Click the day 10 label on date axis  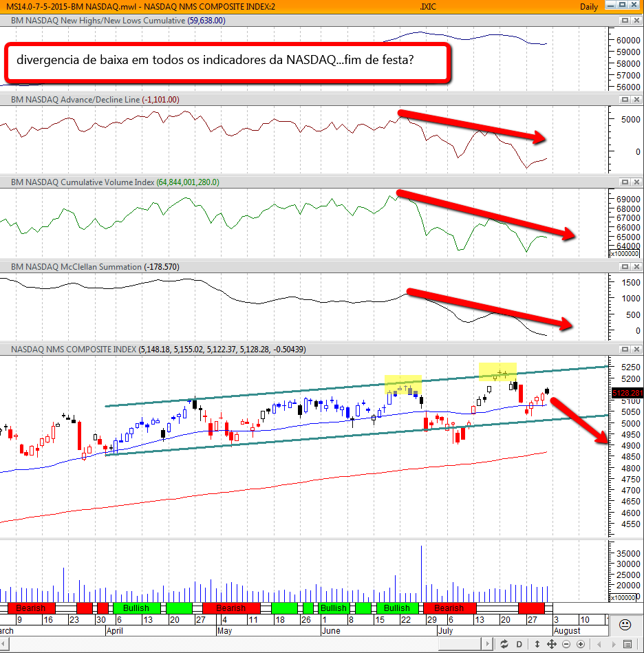(584, 620)
